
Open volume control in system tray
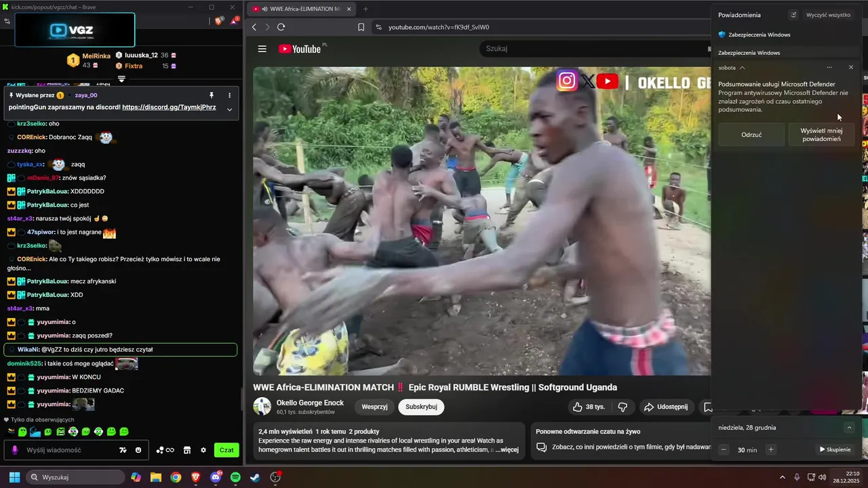823,477
